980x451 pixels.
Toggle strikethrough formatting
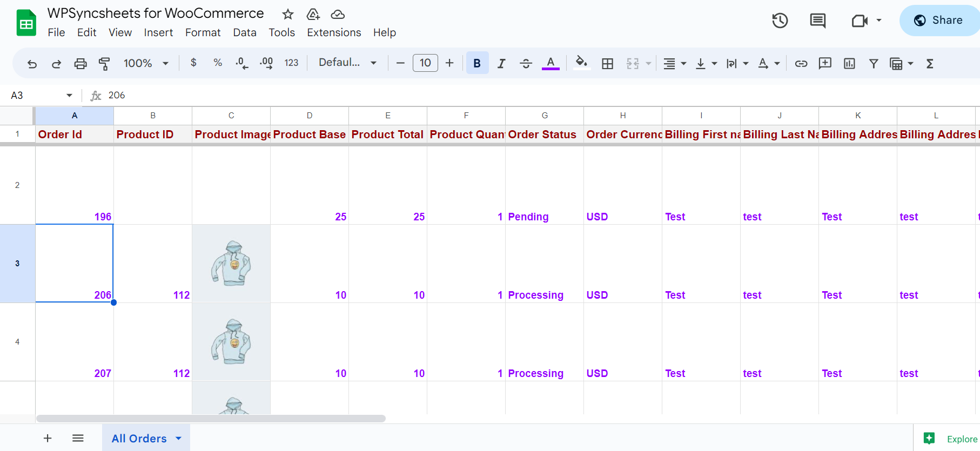pyautogui.click(x=526, y=64)
